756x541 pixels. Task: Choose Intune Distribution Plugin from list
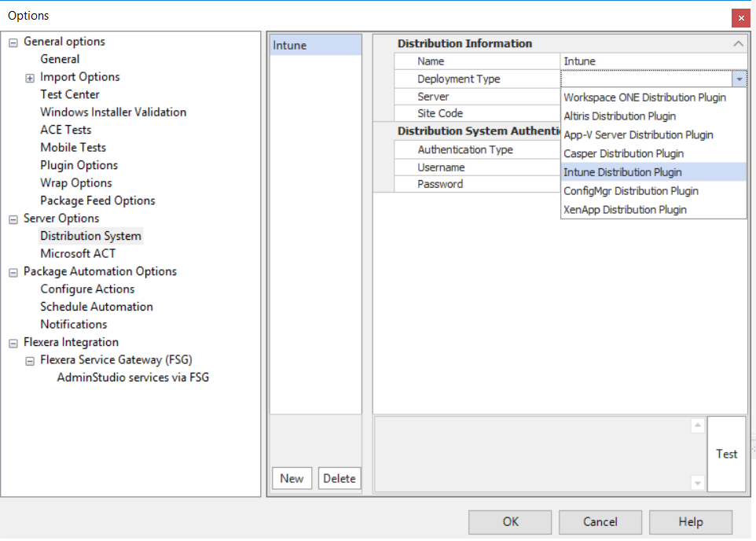(x=622, y=172)
